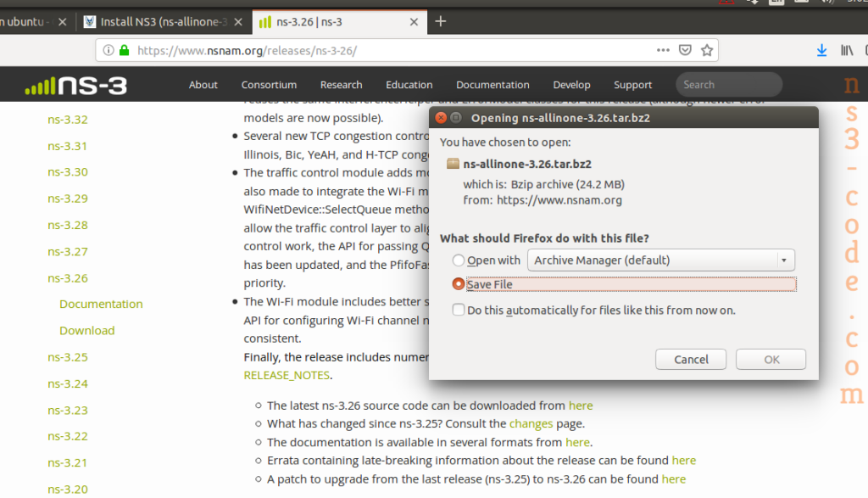Click the green padlock security icon
The image size is (868, 498).
tap(125, 50)
